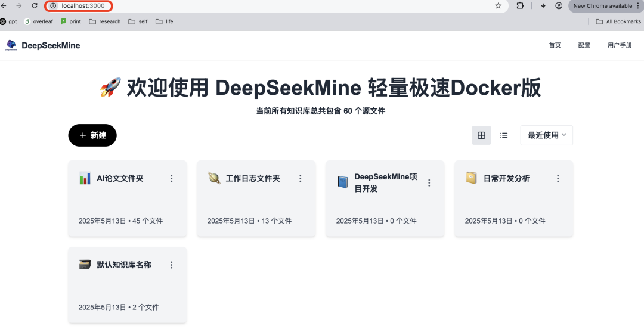The height and width of the screenshot is (335, 644).
Task: Open the research bookmarks folder
Action: click(x=105, y=21)
